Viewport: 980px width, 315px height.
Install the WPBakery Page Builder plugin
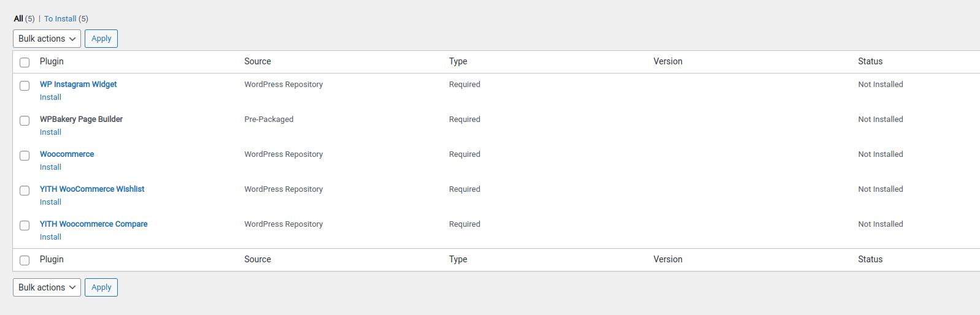click(50, 132)
